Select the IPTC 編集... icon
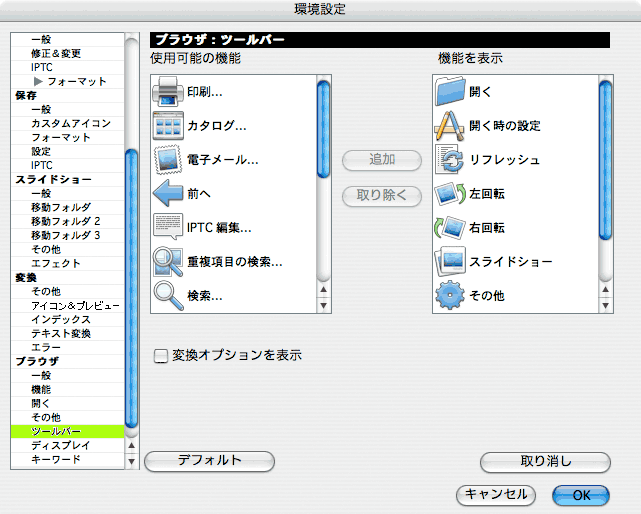The image size is (641, 514). tap(168, 227)
